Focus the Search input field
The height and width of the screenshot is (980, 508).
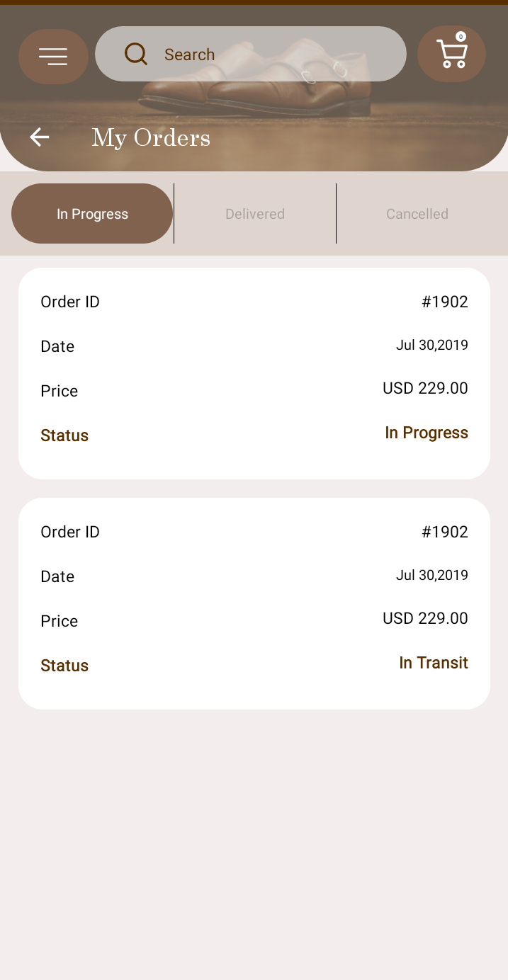[269, 55]
